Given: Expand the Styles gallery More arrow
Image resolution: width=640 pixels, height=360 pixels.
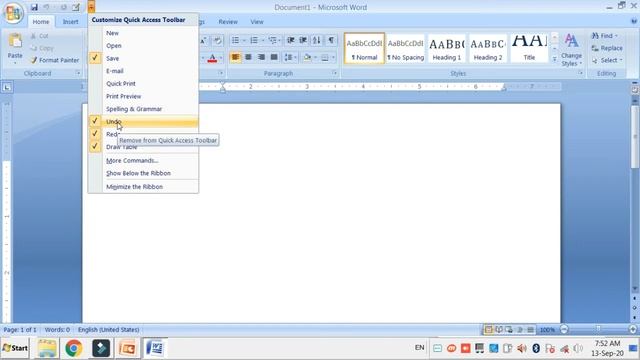Looking at the screenshot, I should [554, 59].
